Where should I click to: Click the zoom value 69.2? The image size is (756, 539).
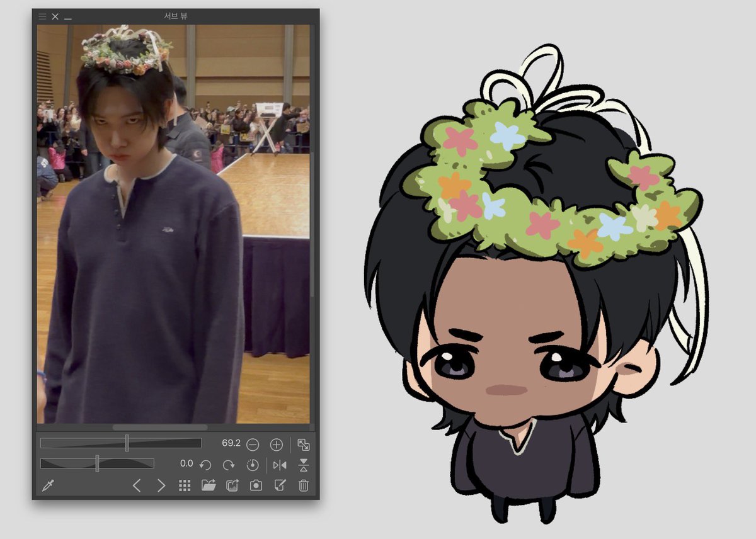(231, 443)
